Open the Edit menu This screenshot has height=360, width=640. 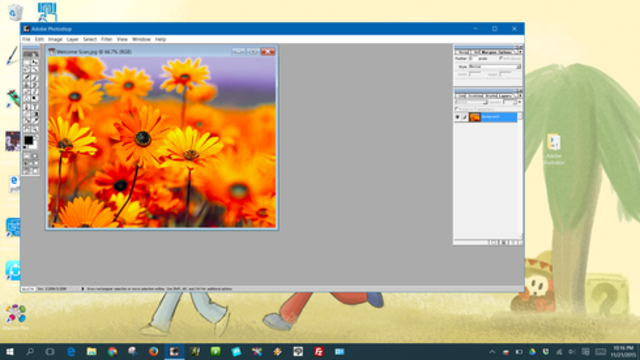pyautogui.click(x=39, y=39)
